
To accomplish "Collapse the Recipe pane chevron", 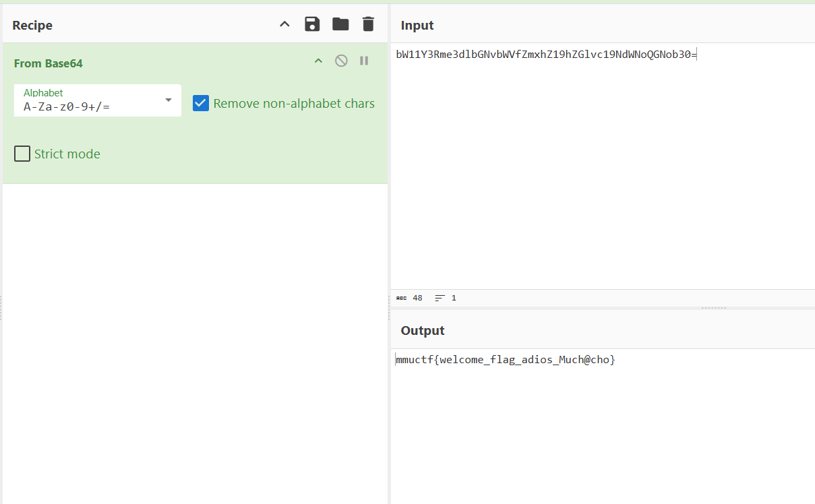I will click(284, 25).
